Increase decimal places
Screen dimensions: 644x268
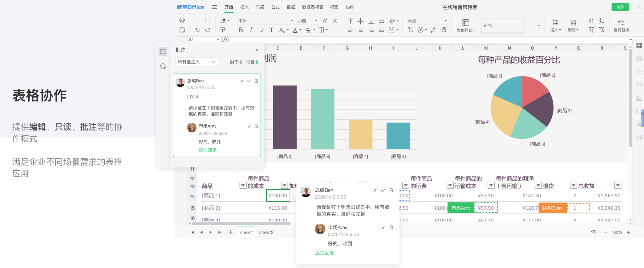click(443, 30)
